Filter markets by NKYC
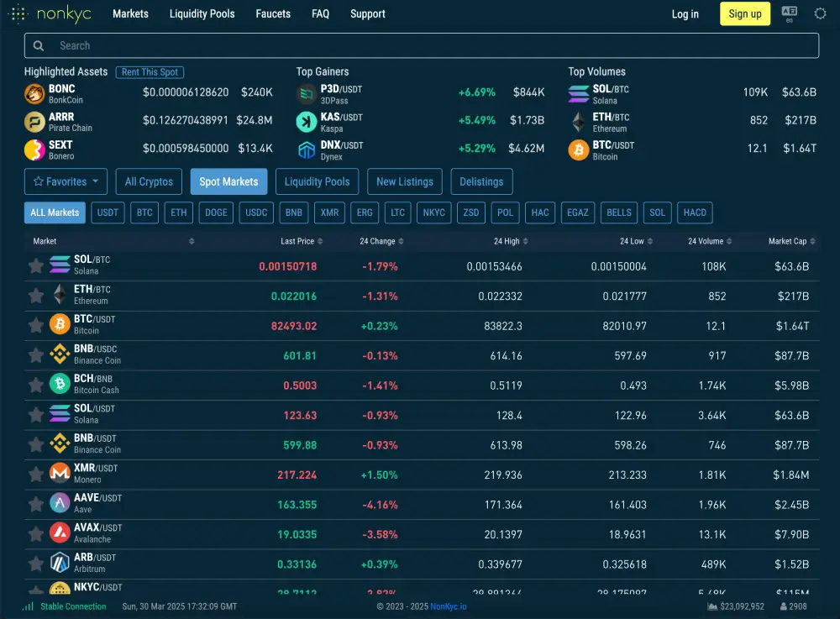Screen dimensions: 840x619 [x=434, y=212]
